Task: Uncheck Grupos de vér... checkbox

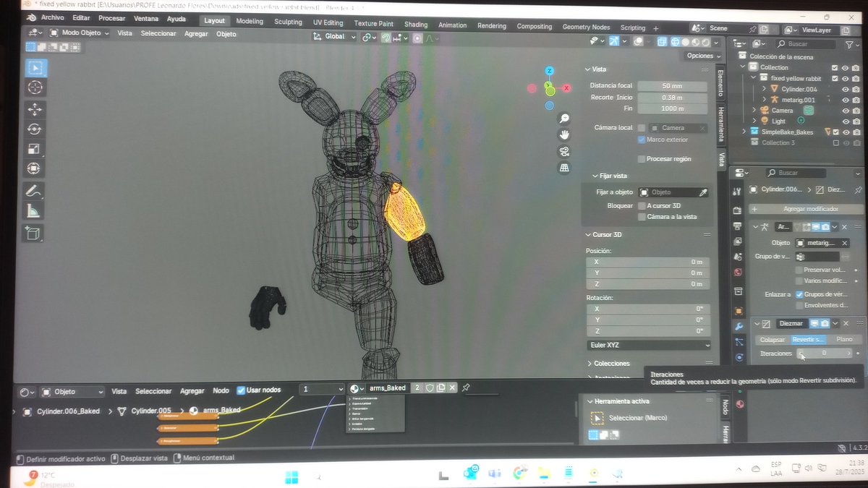Action: 799,294
